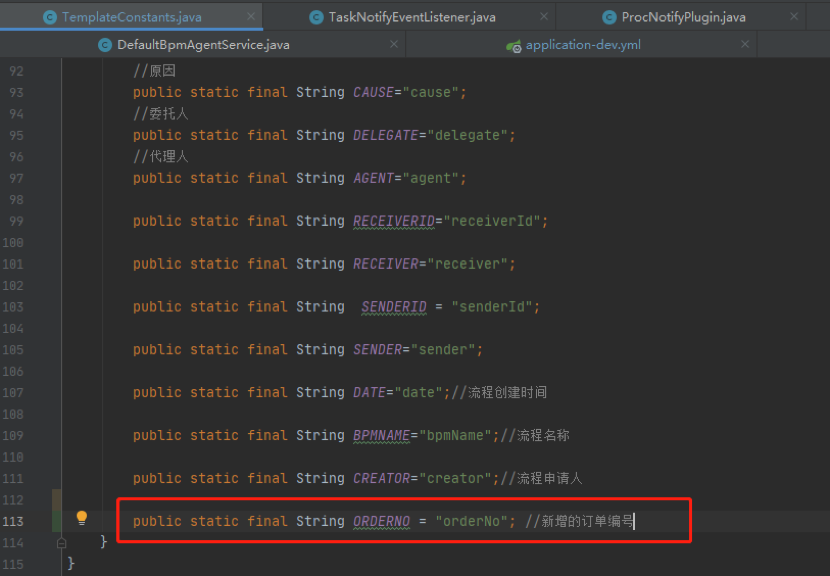830x576 pixels.
Task: Click line number 99 in gutter
Action: 16,221
